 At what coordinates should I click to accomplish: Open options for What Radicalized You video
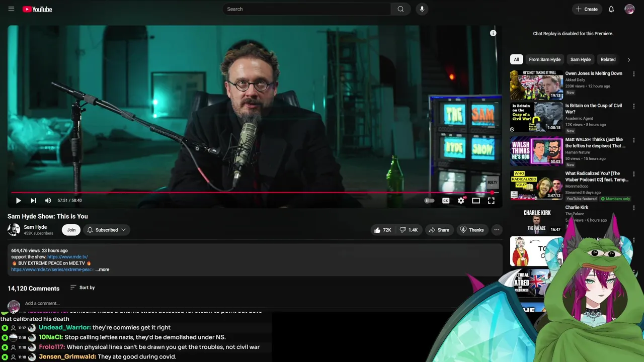(633, 174)
